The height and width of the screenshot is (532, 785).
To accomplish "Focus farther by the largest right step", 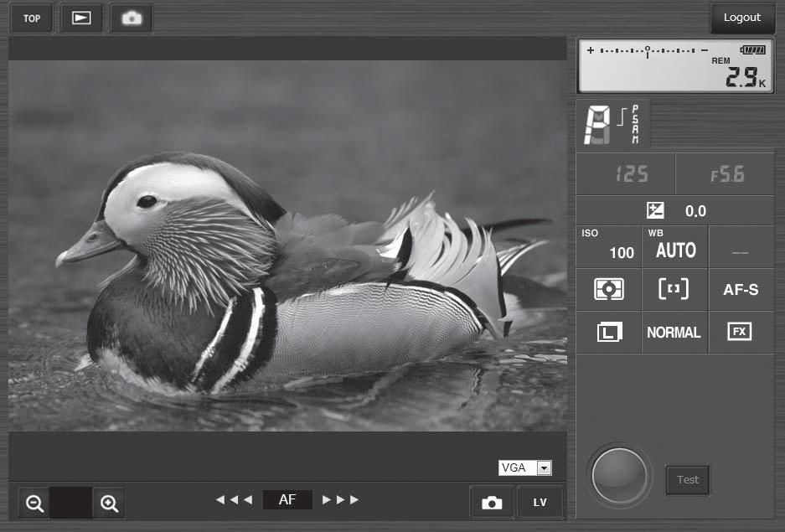I will coord(354,499).
